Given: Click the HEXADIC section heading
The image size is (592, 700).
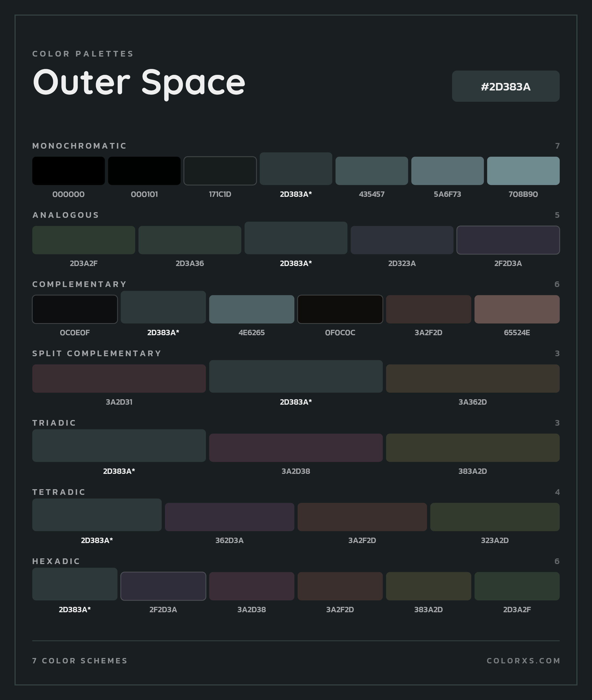Looking at the screenshot, I should pos(56,561).
